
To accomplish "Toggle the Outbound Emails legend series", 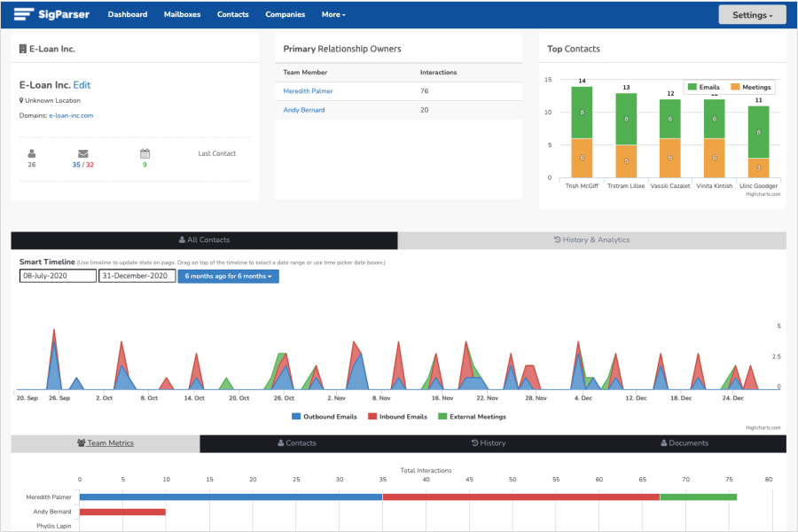I will (x=325, y=417).
